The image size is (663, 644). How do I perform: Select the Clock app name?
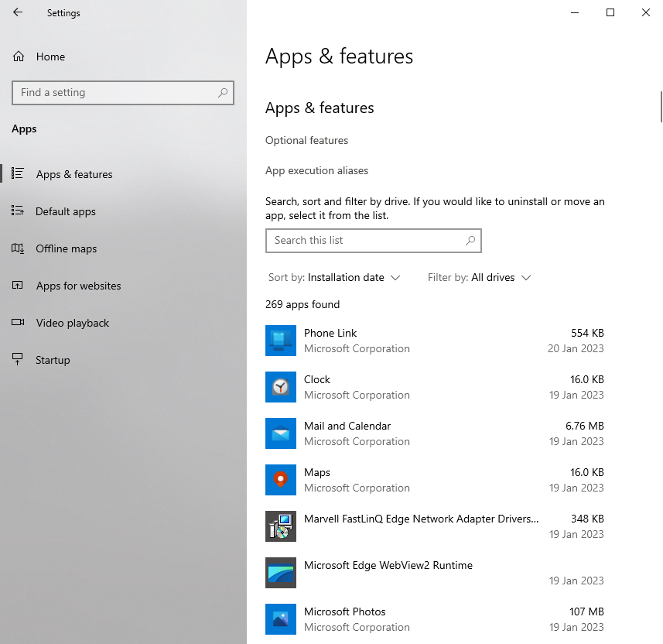pyautogui.click(x=317, y=379)
